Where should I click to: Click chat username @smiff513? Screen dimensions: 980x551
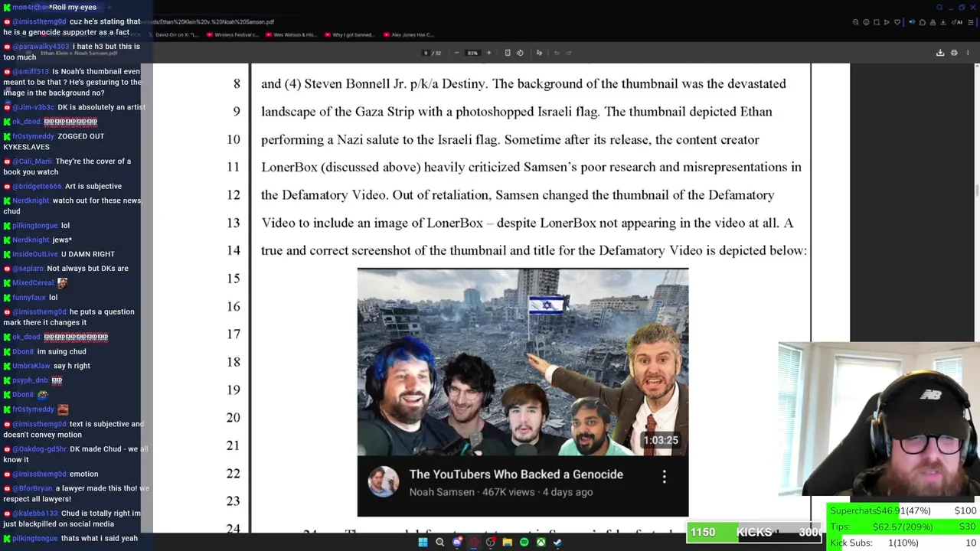[31, 72]
